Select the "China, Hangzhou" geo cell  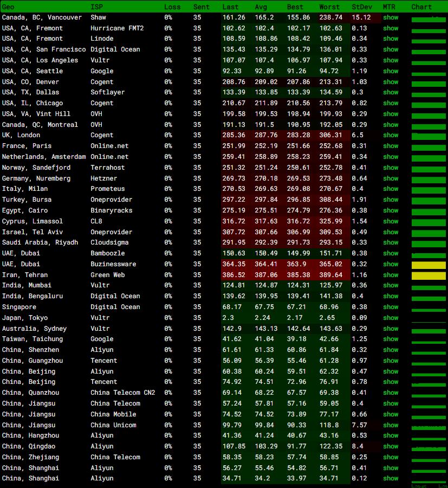[x=30, y=436]
